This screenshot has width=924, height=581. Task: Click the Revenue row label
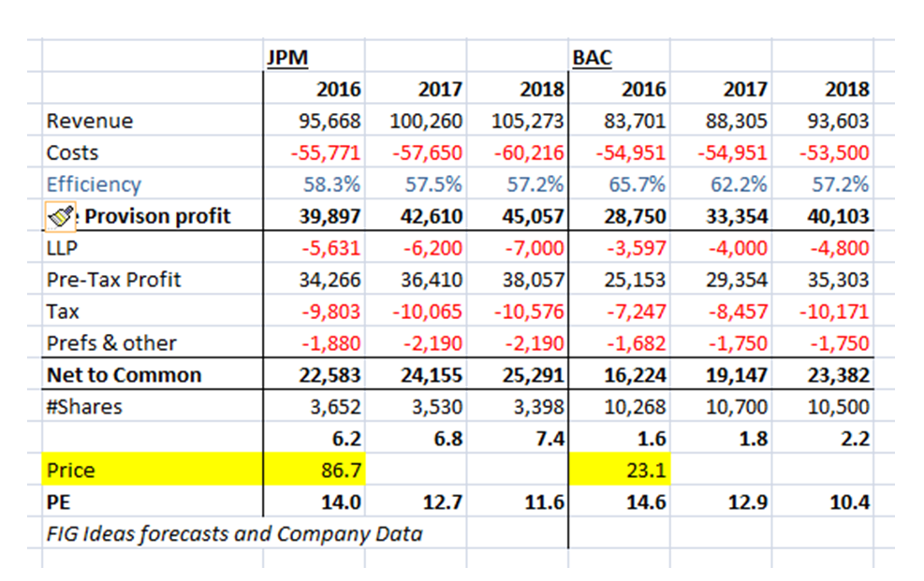pyautogui.click(x=90, y=121)
